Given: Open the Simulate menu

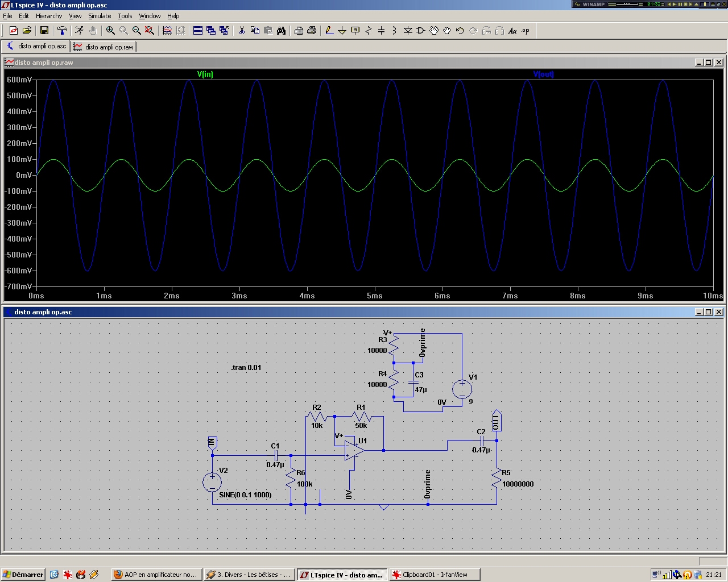Looking at the screenshot, I should [x=100, y=16].
